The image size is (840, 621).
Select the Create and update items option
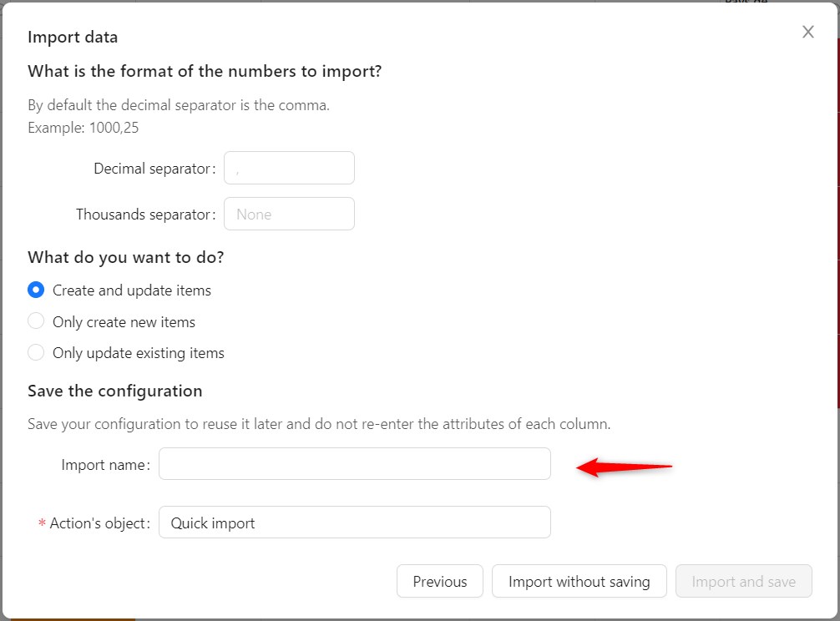36,290
